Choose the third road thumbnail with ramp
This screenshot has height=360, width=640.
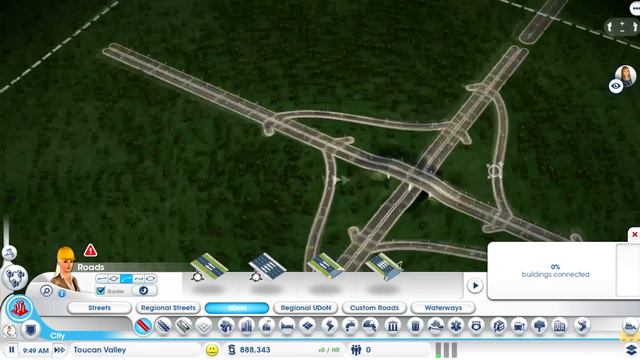pyautogui.click(x=325, y=266)
